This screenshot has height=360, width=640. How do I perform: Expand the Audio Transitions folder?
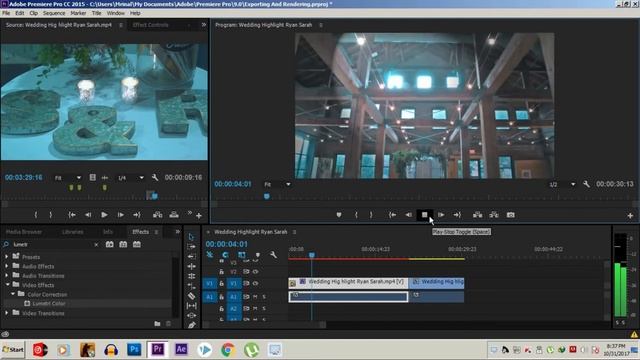coord(7,276)
